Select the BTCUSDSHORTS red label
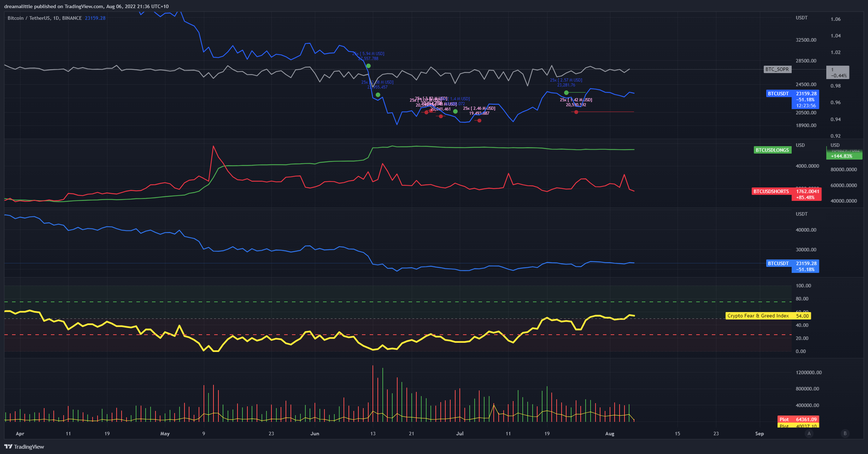 point(771,191)
